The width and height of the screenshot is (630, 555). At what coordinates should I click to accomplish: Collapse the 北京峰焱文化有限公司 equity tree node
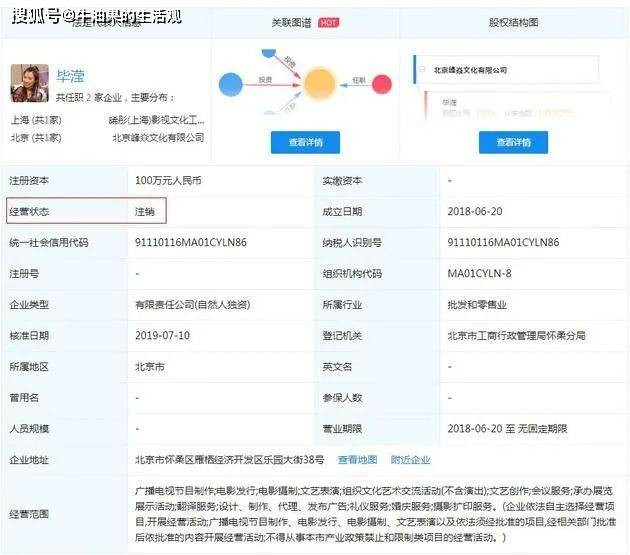(x=422, y=70)
